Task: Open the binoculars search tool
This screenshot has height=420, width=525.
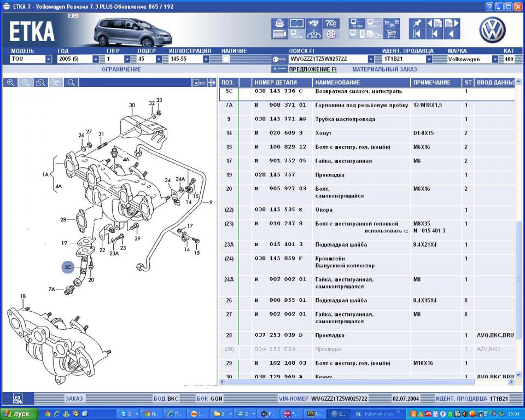Action: click(x=314, y=23)
